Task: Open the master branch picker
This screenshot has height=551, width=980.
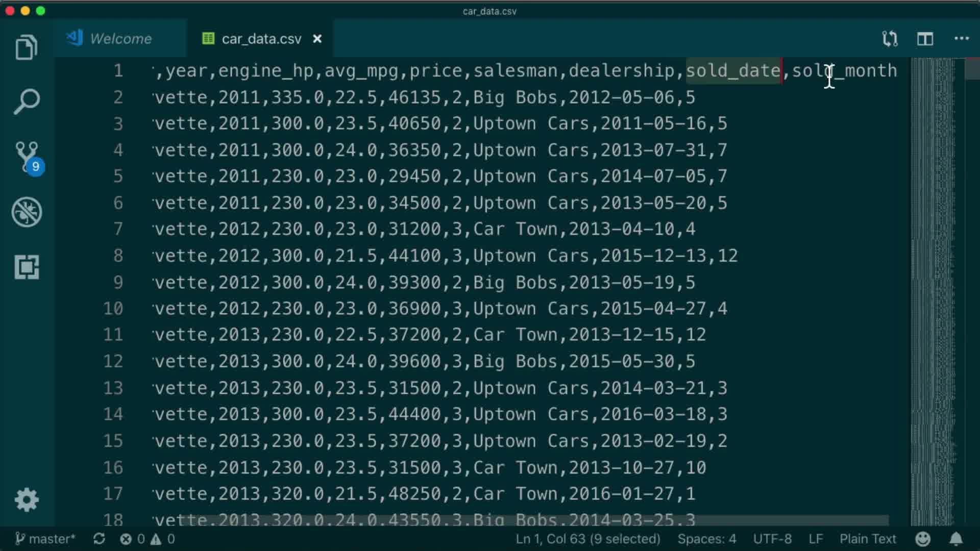Action: click(x=45, y=539)
